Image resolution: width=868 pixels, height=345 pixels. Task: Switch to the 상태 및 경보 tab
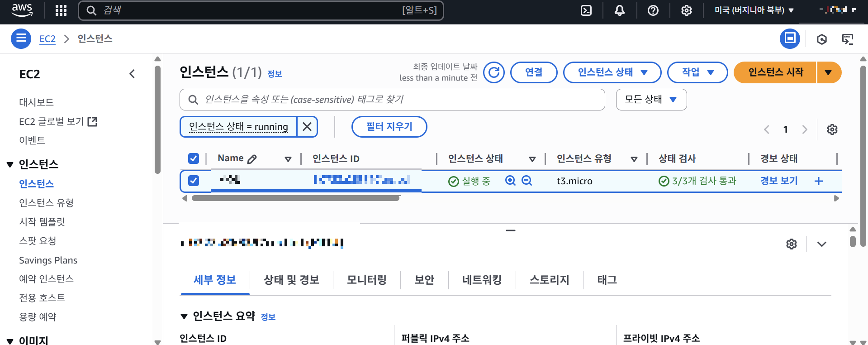(292, 280)
